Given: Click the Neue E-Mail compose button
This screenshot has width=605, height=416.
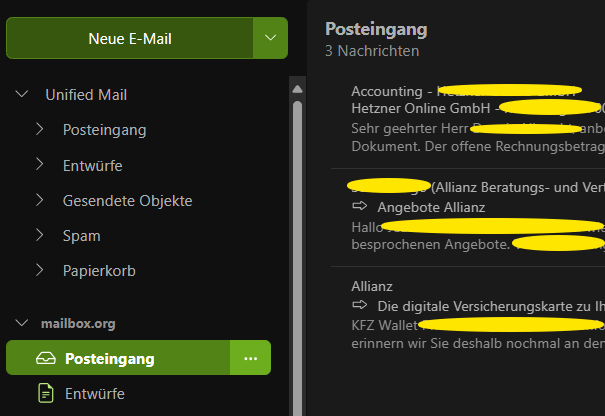Looking at the screenshot, I should point(130,38).
